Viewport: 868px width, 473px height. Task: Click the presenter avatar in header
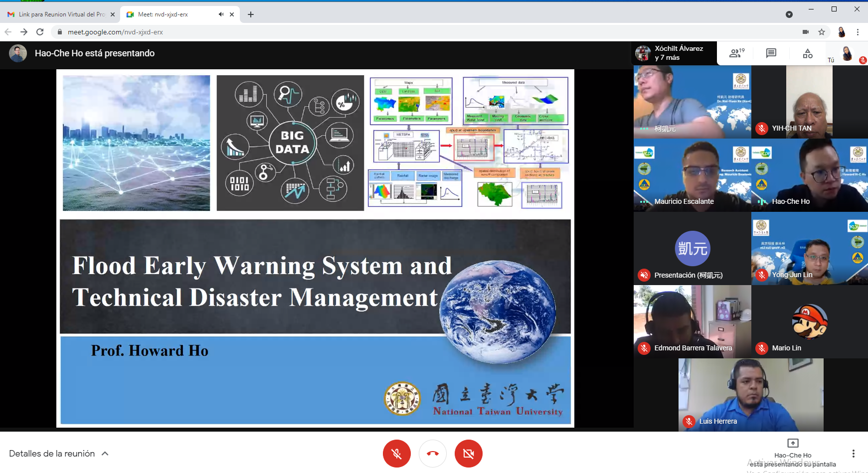(x=18, y=53)
